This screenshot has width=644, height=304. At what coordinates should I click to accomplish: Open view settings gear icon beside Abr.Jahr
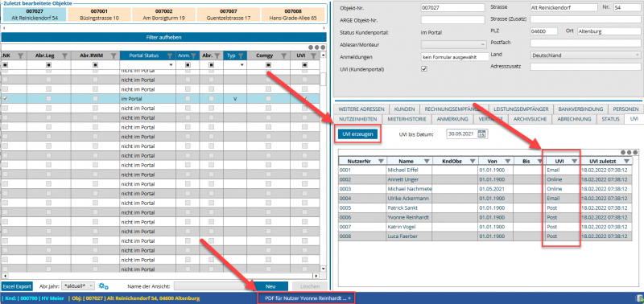point(104,286)
